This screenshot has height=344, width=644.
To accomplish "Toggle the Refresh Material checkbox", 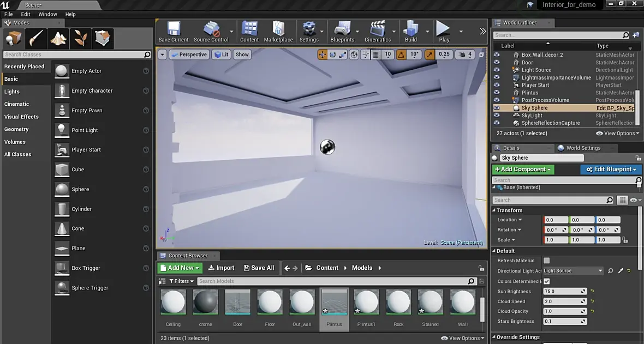I will (546, 261).
